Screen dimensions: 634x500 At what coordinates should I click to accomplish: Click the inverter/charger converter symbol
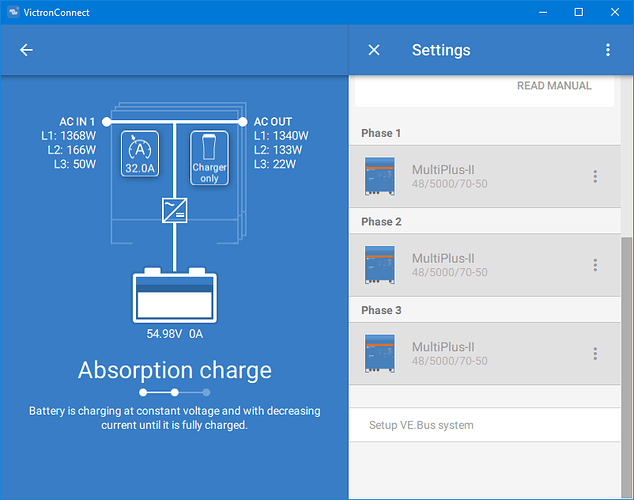174,210
